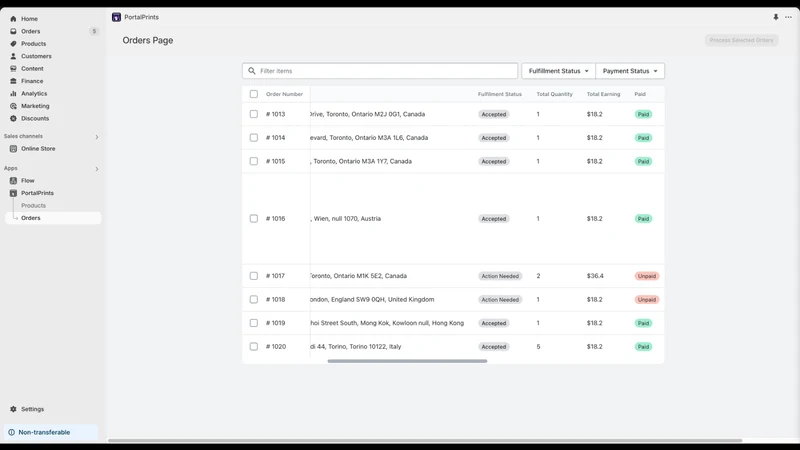Screen dimensions: 800x450
Task: Click the PortalPrints logo in the header
Action: 116,17
